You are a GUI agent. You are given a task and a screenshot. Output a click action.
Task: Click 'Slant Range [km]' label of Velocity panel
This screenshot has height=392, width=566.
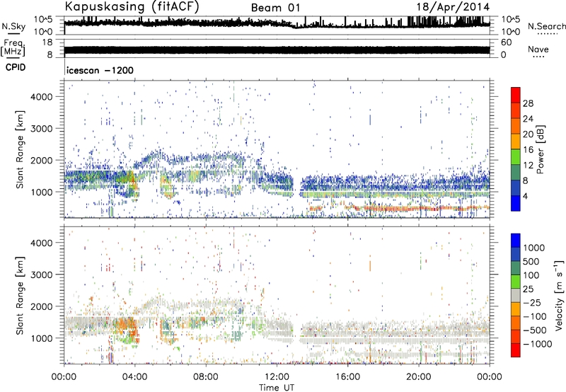[x=21, y=295]
